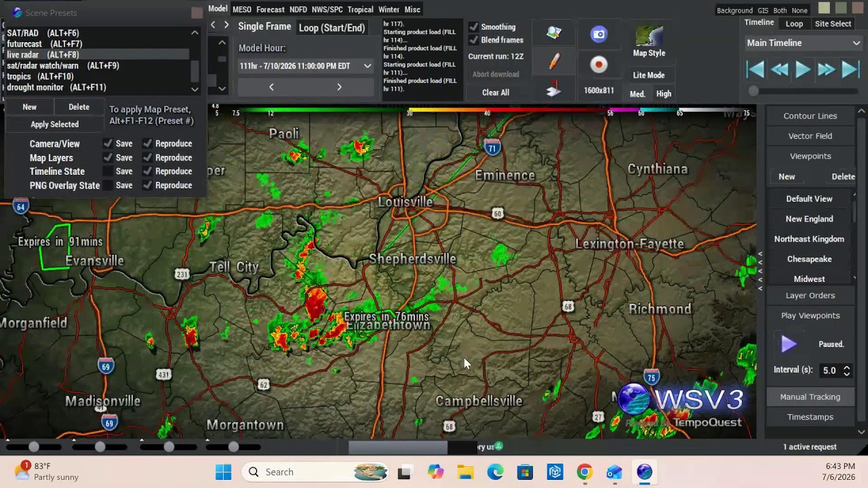Screen dimensions: 868x488
Task: Select the Loop (Start/End) tab
Action: [x=332, y=28]
